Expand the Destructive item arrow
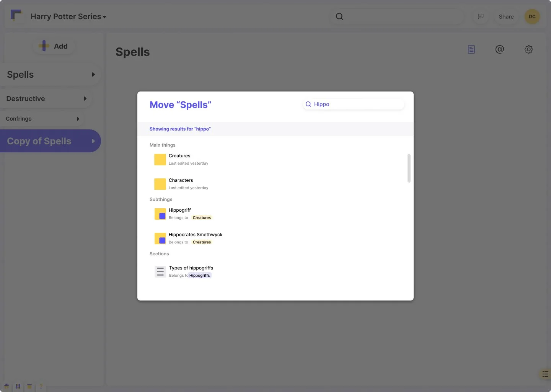This screenshot has height=392, width=551. click(x=85, y=99)
